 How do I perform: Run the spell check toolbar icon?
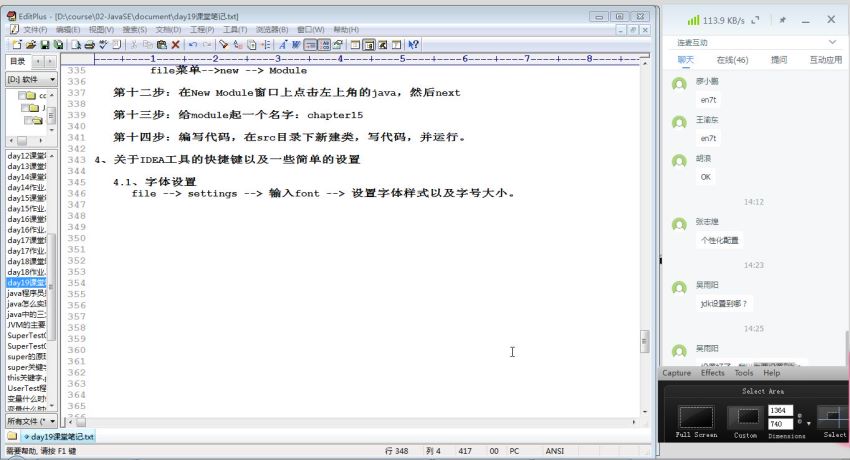(103, 45)
